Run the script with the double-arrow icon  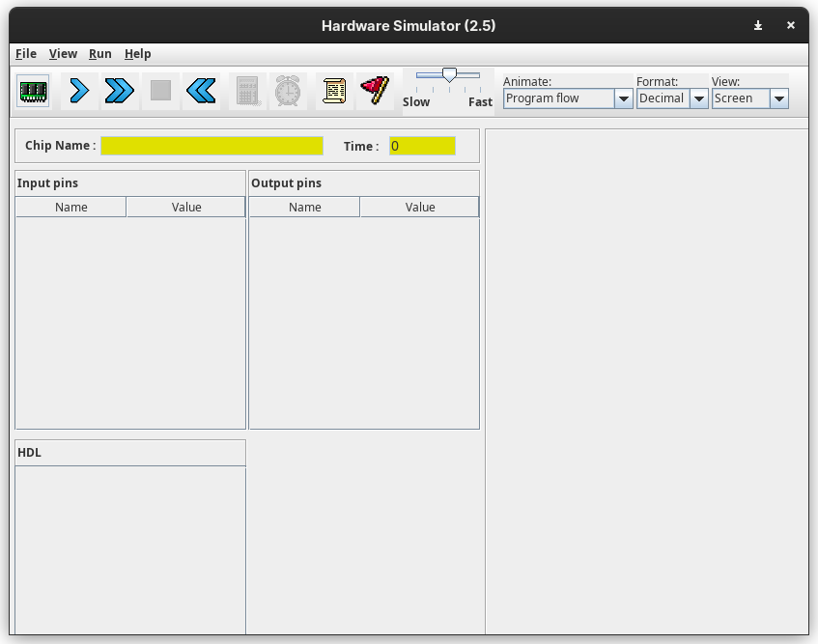point(120,92)
